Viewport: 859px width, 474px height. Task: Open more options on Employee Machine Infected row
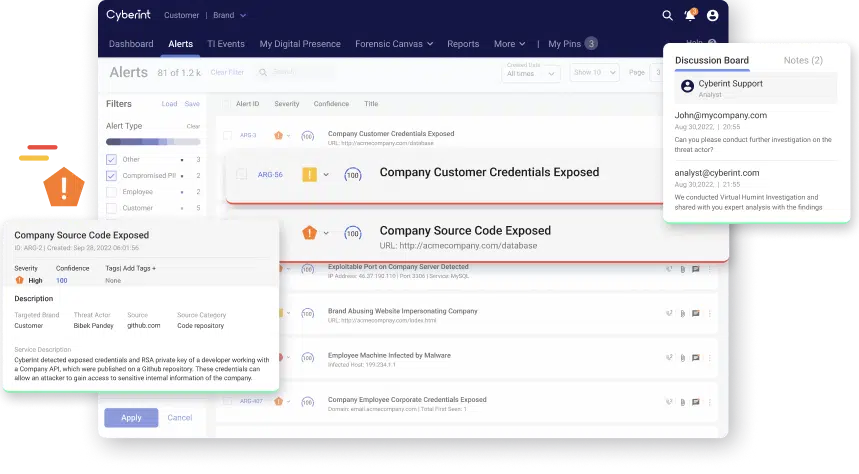709,358
